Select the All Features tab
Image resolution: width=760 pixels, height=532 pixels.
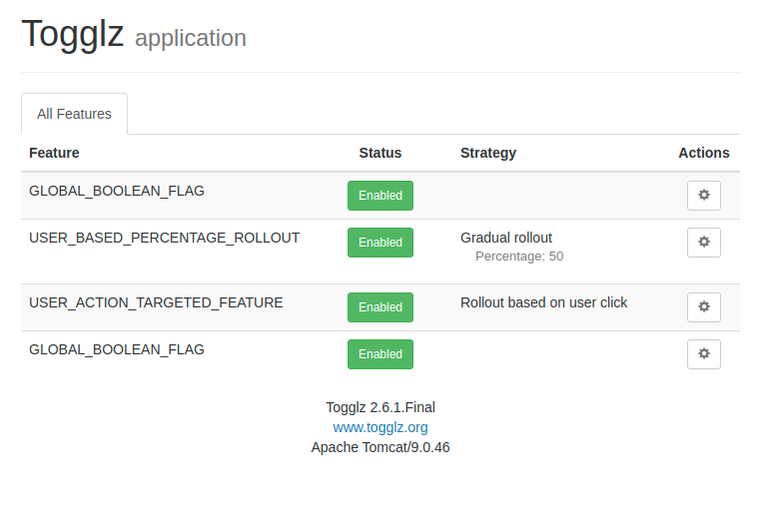tap(74, 114)
